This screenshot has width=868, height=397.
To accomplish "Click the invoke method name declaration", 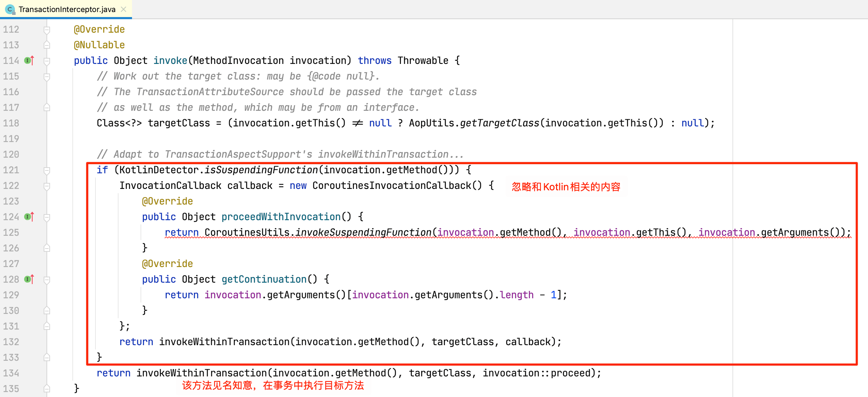I will [170, 61].
